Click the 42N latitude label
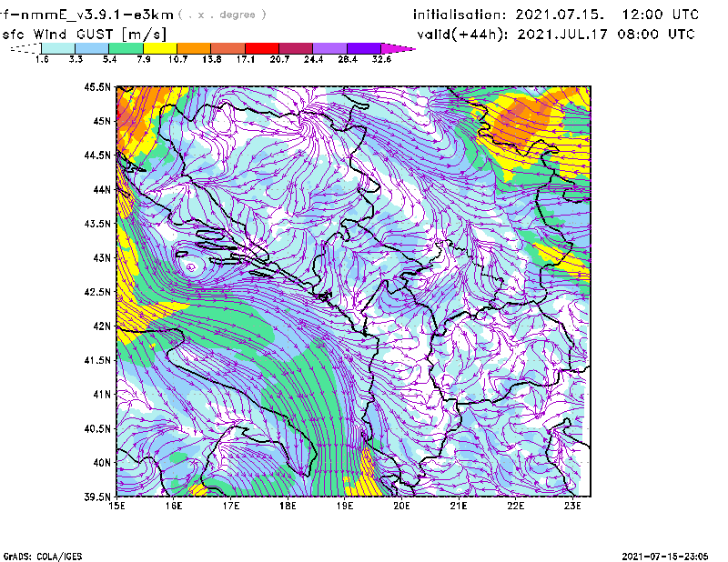728x562 pixels. [x=102, y=326]
